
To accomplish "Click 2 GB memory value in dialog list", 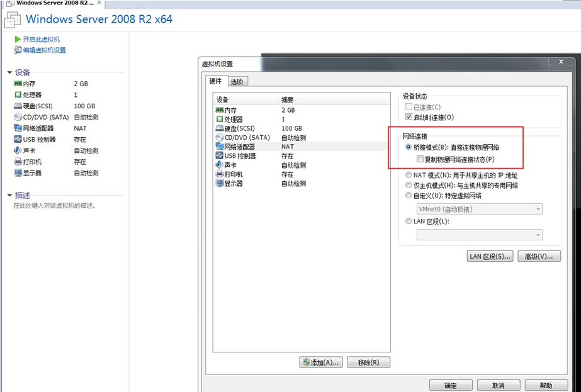I will point(288,110).
